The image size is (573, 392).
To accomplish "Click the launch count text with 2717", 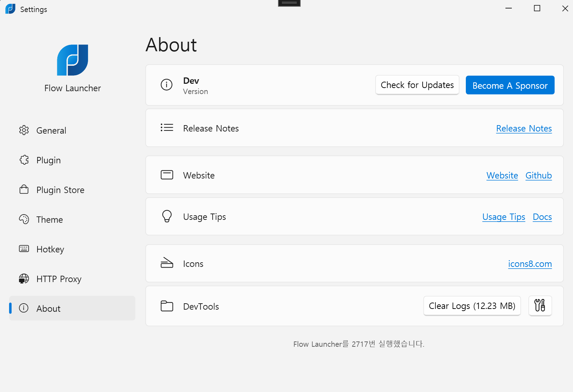I will pyautogui.click(x=359, y=344).
